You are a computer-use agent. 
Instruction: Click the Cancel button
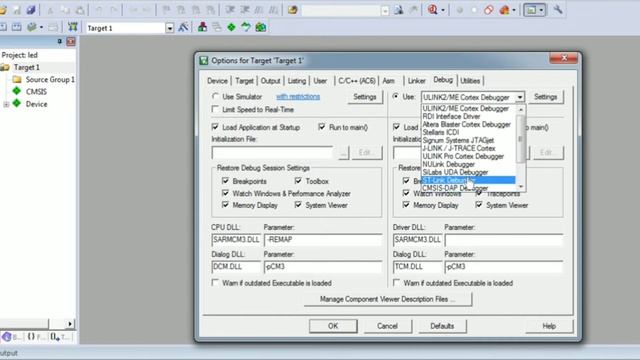387,326
